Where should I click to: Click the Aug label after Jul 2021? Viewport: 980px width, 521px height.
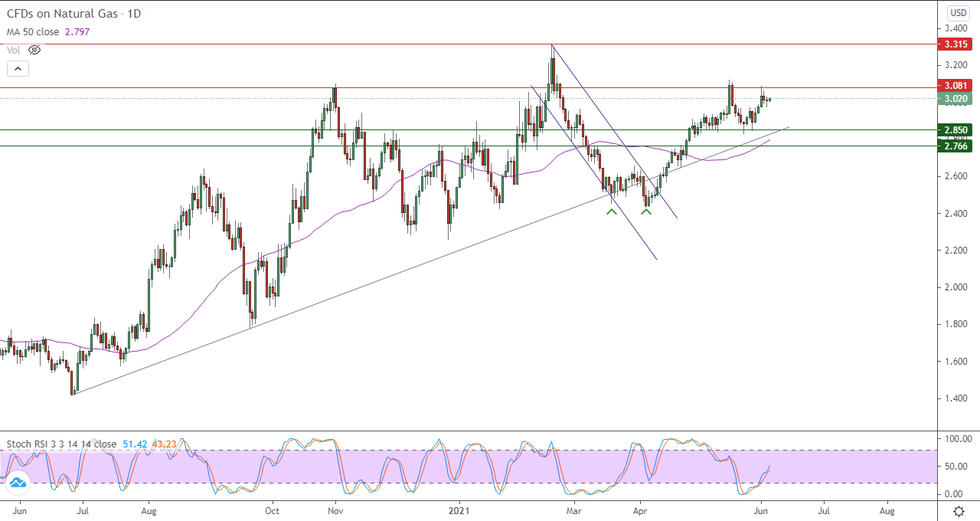tap(887, 510)
